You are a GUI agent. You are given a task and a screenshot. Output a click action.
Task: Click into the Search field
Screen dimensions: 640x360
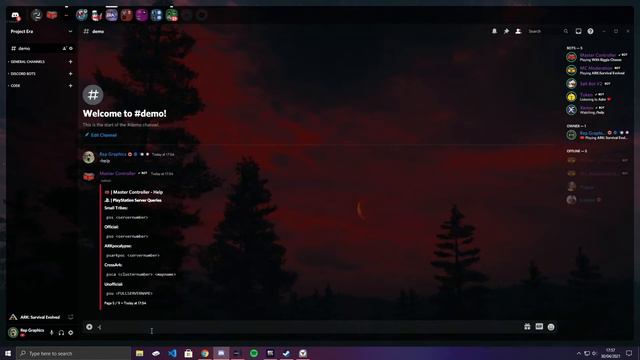[x=547, y=31]
